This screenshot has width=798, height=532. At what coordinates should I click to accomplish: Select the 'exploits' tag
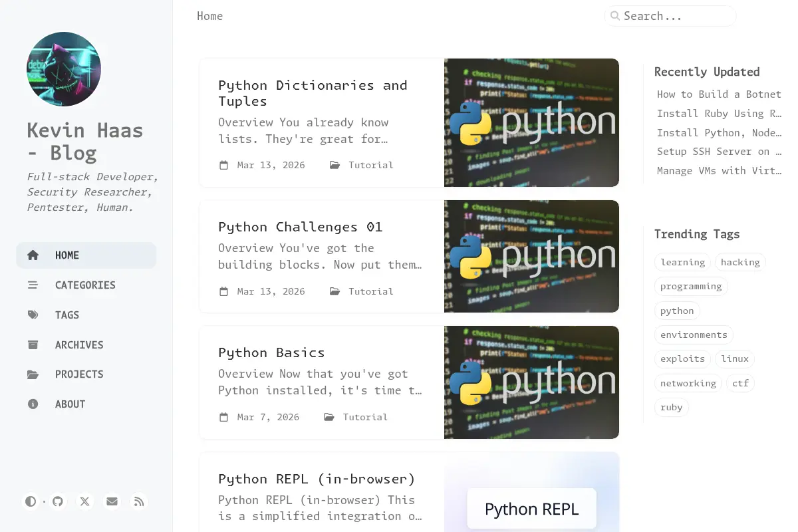pos(682,358)
